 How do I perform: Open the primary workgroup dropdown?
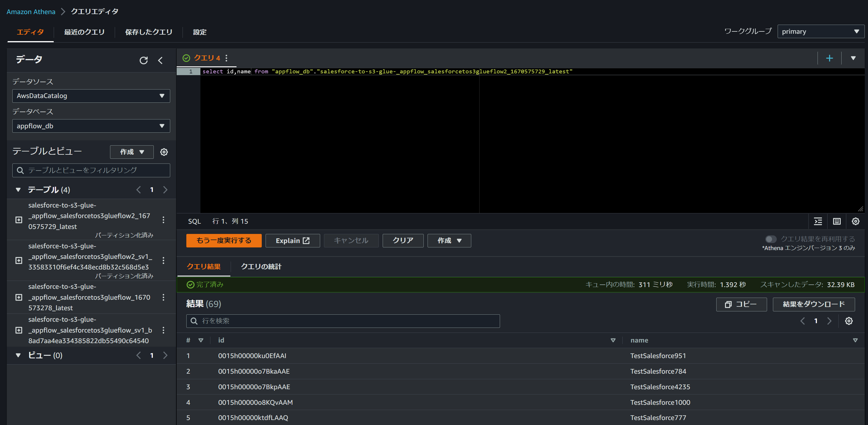(820, 31)
